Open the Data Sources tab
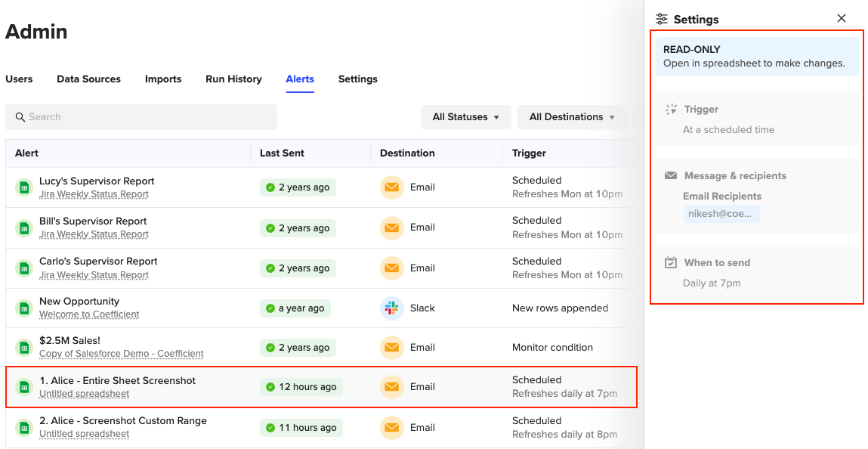The image size is (868, 449). (x=88, y=79)
